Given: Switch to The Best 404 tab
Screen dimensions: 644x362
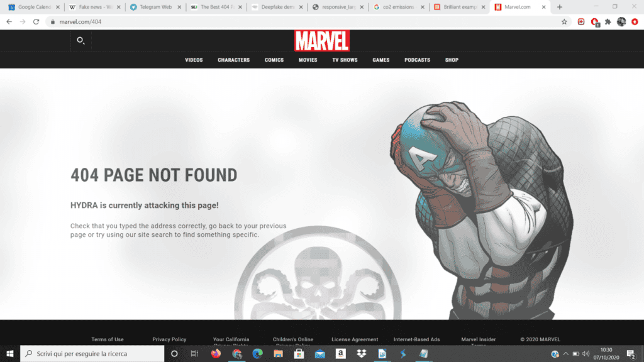Looking at the screenshot, I should [216, 7].
